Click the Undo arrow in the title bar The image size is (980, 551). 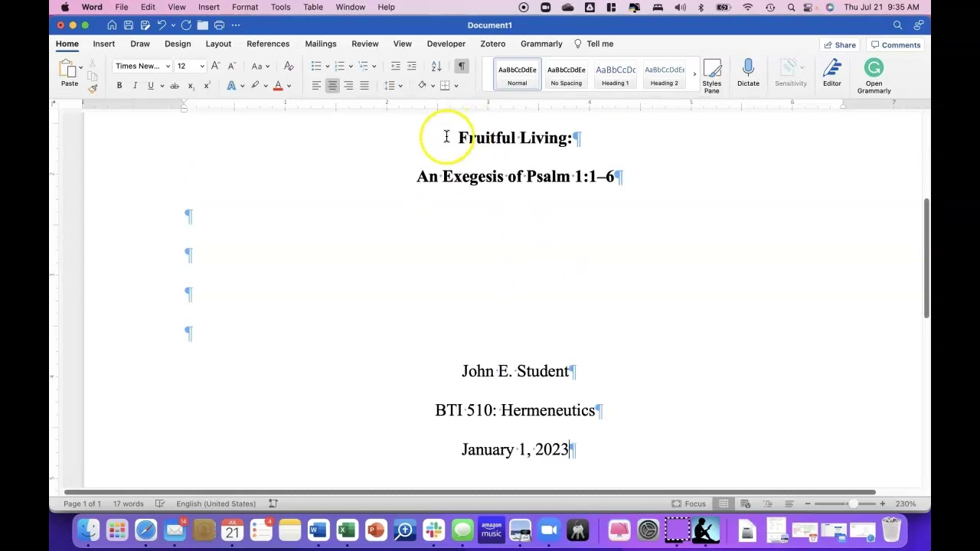coord(162,25)
